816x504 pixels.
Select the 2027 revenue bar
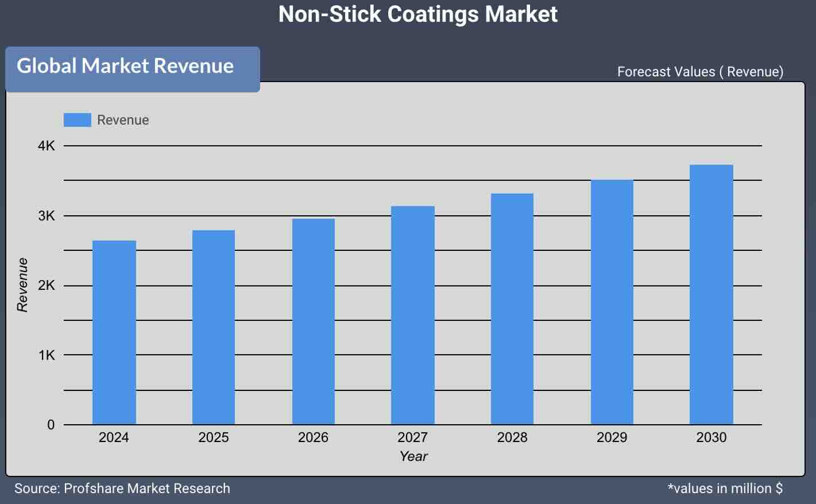(x=413, y=315)
